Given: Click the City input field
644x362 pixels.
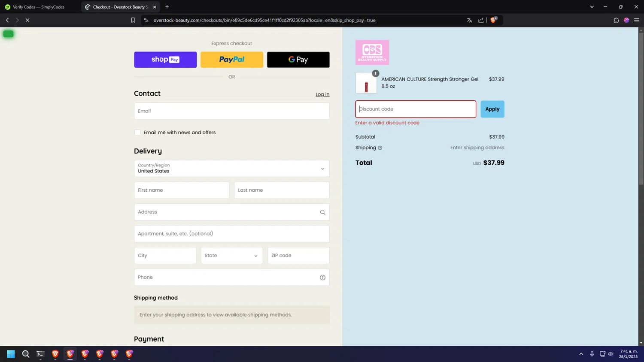Looking at the screenshot, I should point(165,256).
